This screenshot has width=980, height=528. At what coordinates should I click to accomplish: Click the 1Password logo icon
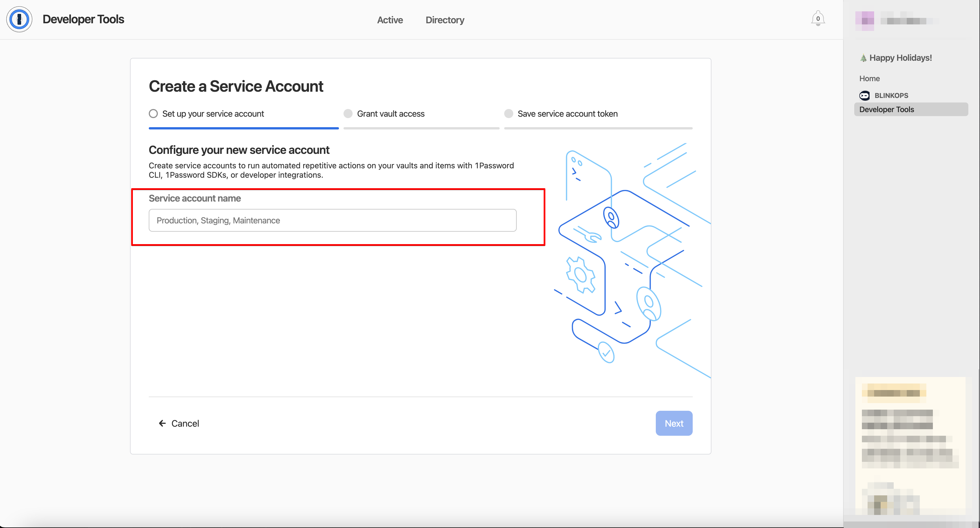[x=19, y=19]
